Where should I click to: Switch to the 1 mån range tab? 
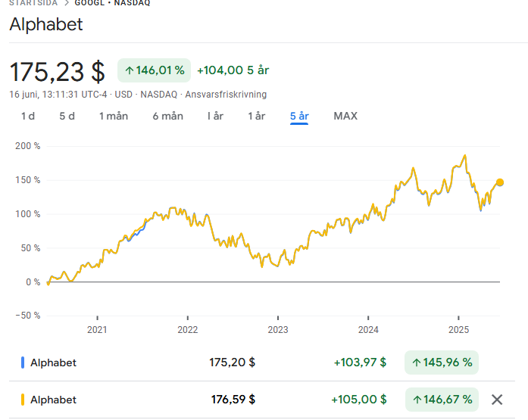[114, 116]
